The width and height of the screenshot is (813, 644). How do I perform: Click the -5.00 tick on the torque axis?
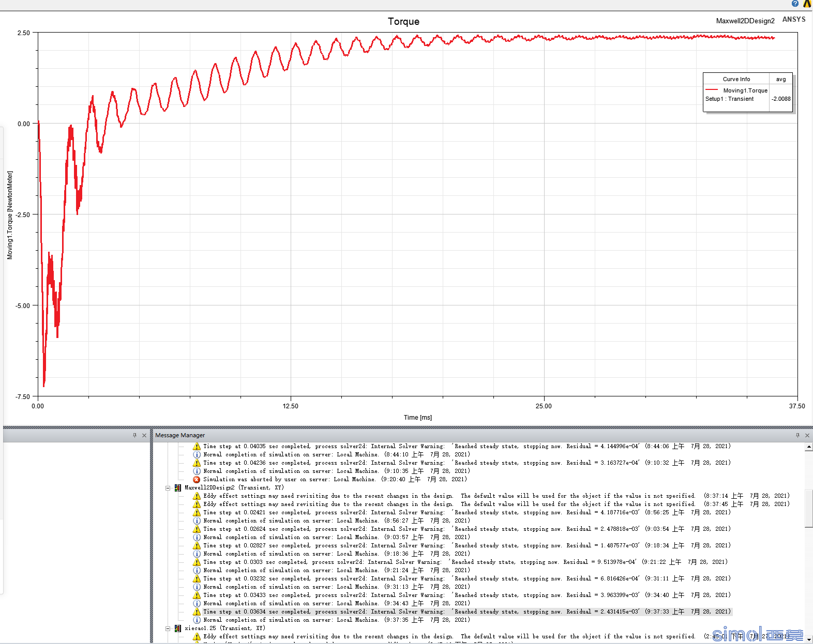pos(23,305)
